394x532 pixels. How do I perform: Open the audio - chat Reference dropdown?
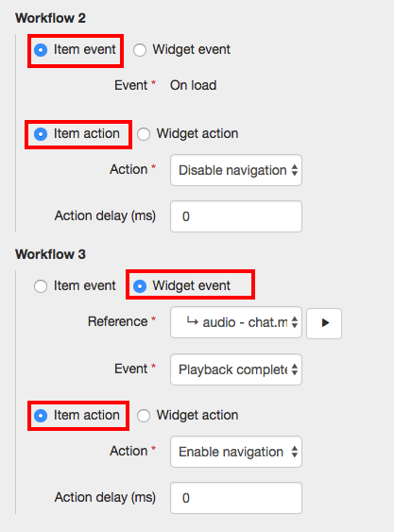(x=236, y=322)
